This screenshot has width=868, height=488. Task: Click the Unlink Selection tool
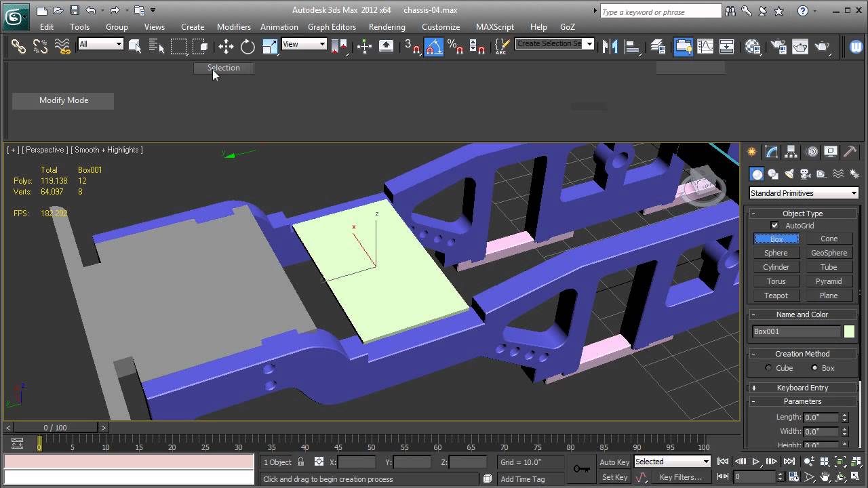click(41, 46)
